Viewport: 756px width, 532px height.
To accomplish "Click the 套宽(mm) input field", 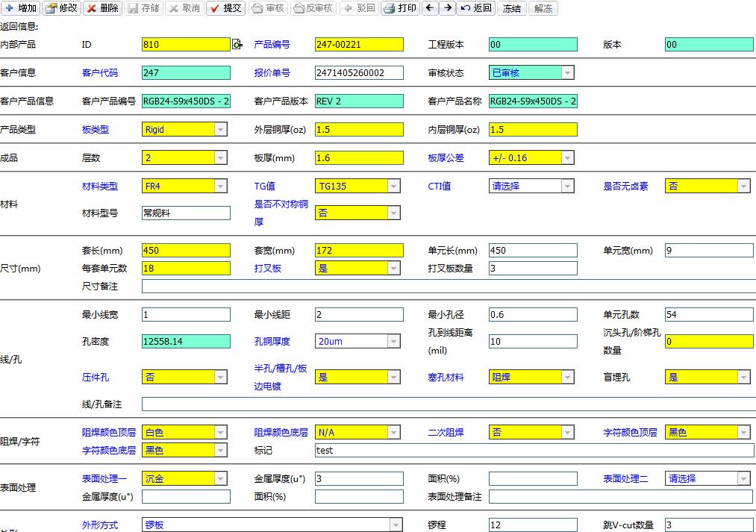I will point(359,251).
